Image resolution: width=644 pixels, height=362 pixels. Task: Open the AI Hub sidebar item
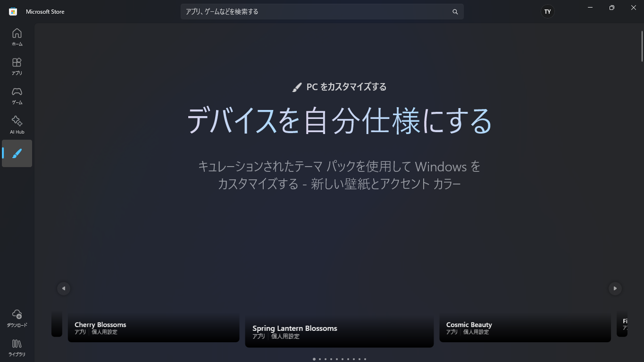(17, 125)
